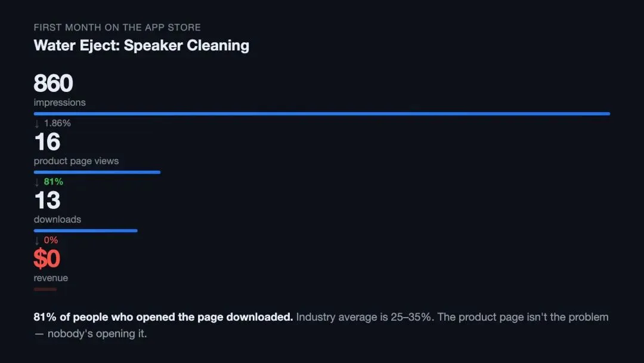
Task: Click the down arrow beside 1.86%
Action: pos(37,124)
